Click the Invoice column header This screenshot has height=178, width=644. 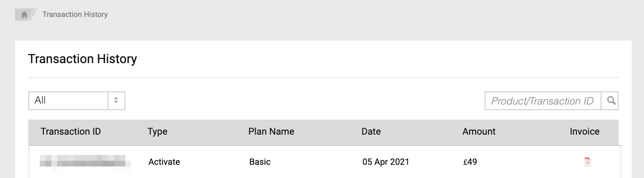point(585,132)
